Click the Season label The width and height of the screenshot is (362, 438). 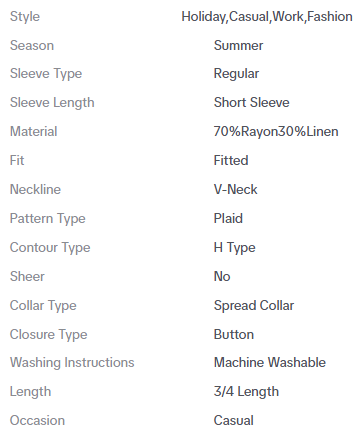(32, 45)
